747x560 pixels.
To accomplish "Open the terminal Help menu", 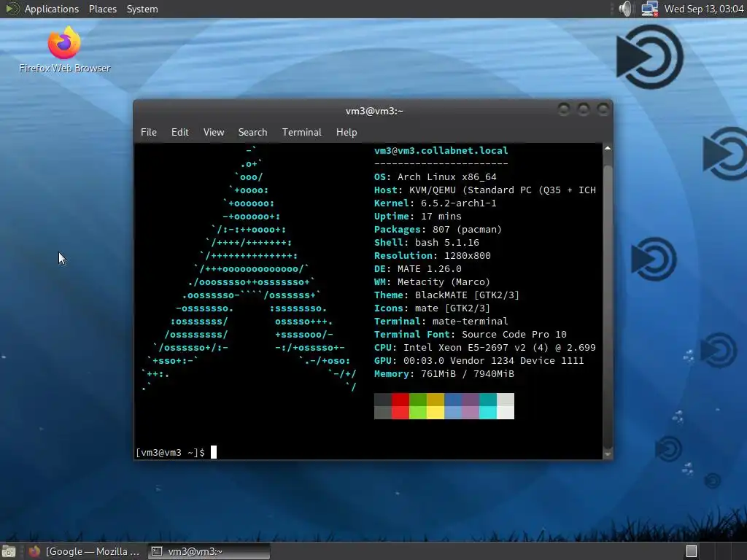I will point(347,133).
